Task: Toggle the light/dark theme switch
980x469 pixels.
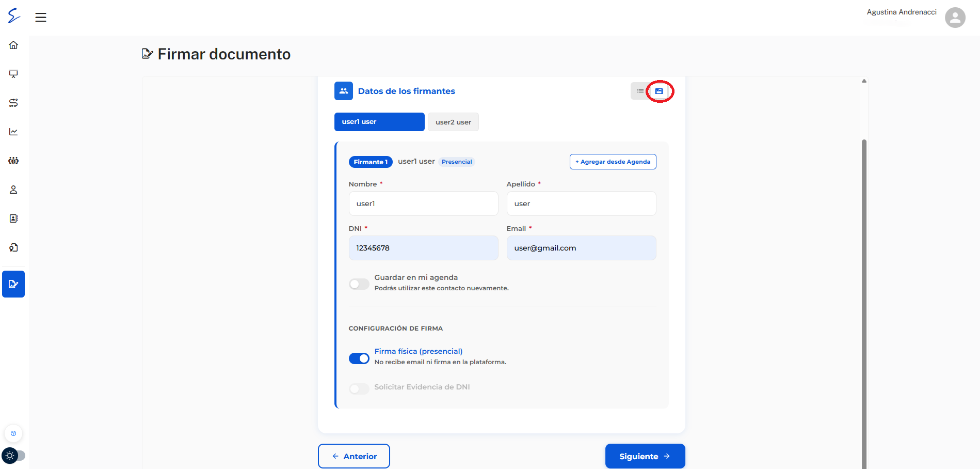Action: 14,456
